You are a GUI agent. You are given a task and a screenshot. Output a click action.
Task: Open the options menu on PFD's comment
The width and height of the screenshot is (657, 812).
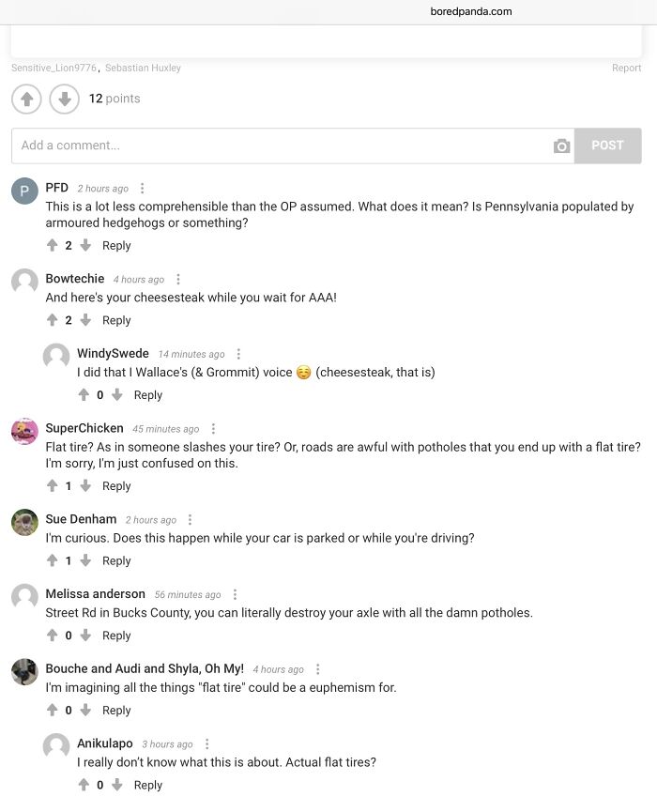click(x=142, y=188)
